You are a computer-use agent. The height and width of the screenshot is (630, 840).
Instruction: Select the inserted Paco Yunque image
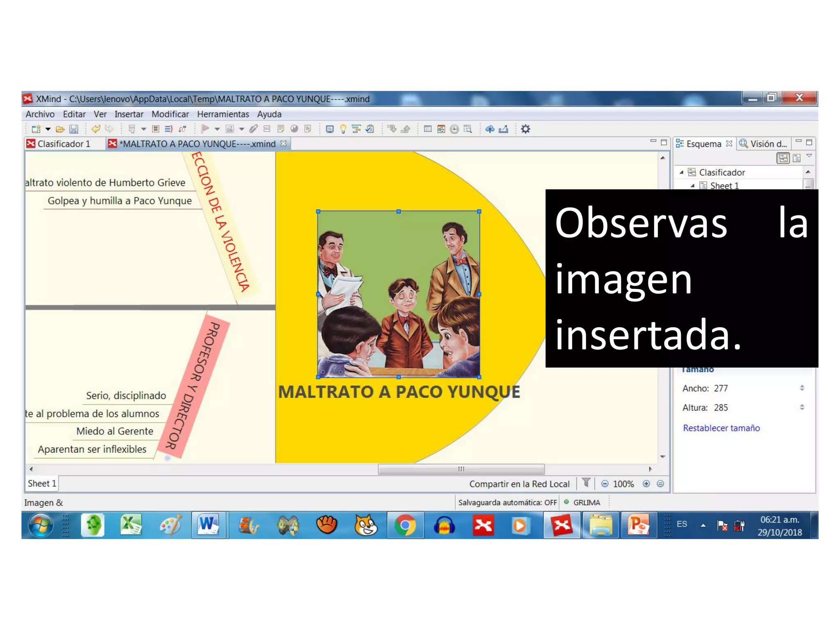[399, 294]
